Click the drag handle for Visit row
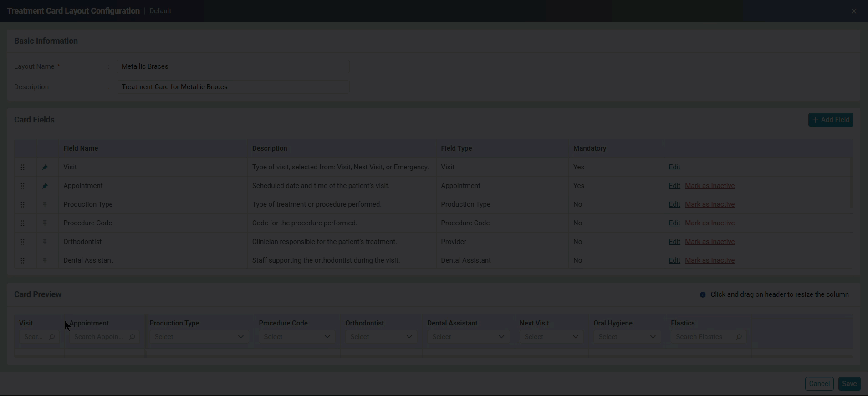 (x=22, y=167)
